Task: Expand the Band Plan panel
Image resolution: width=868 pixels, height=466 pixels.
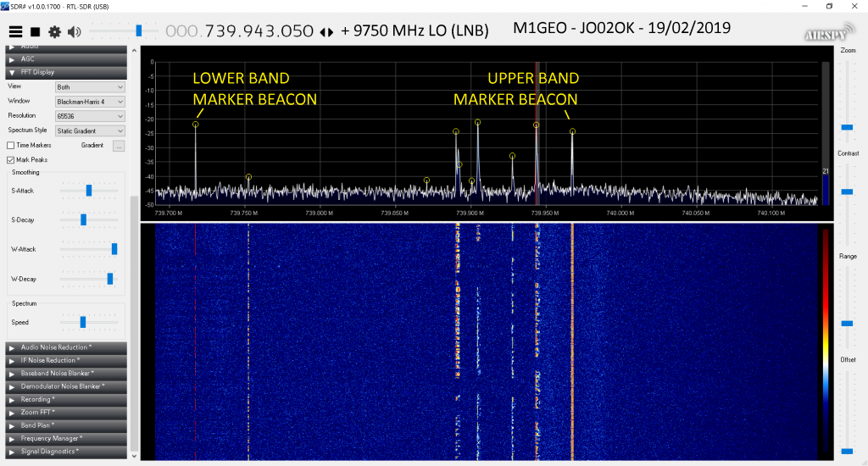Action: tap(66, 425)
